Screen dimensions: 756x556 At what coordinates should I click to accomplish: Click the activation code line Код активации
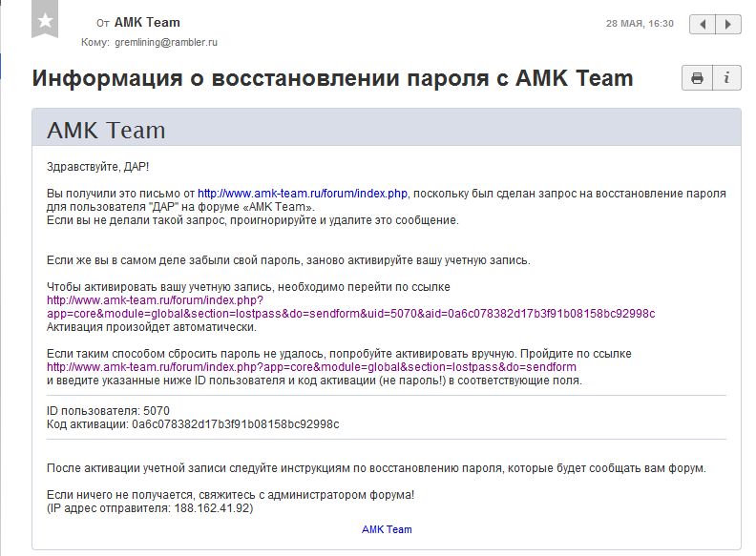click(x=193, y=424)
